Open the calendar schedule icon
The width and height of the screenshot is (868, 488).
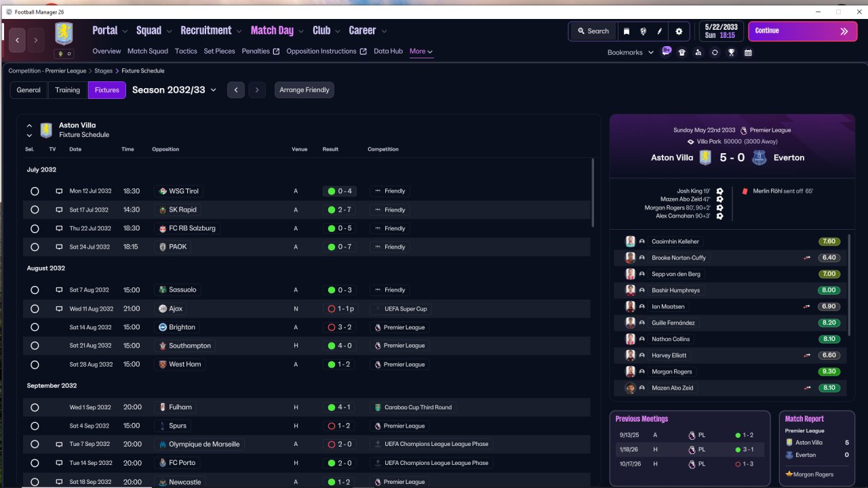point(748,52)
